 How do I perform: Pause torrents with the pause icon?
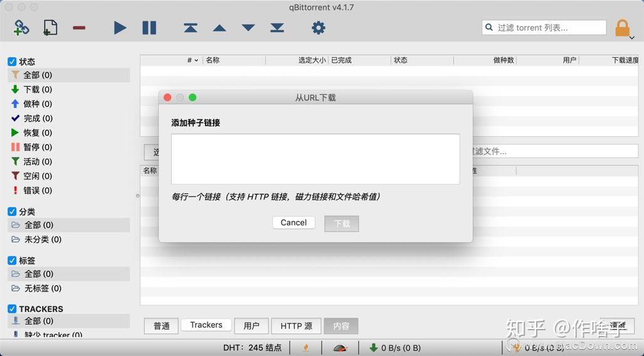click(x=149, y=28)
